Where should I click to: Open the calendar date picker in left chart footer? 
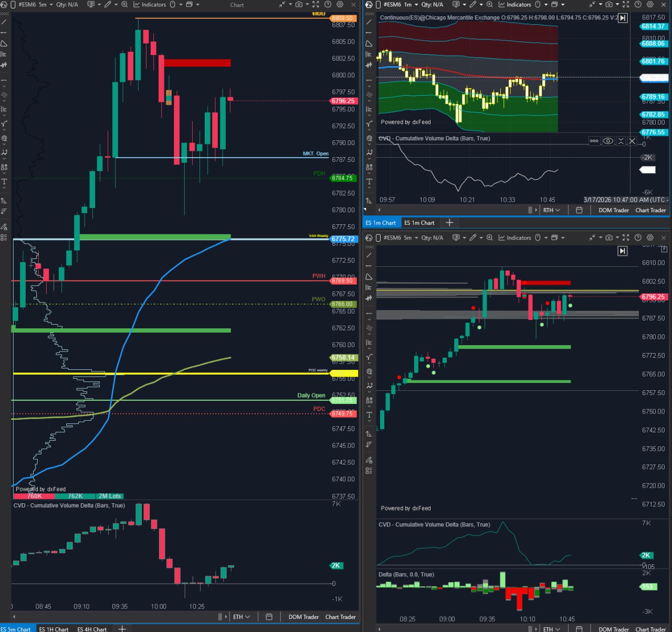click(x=269, y=617)
